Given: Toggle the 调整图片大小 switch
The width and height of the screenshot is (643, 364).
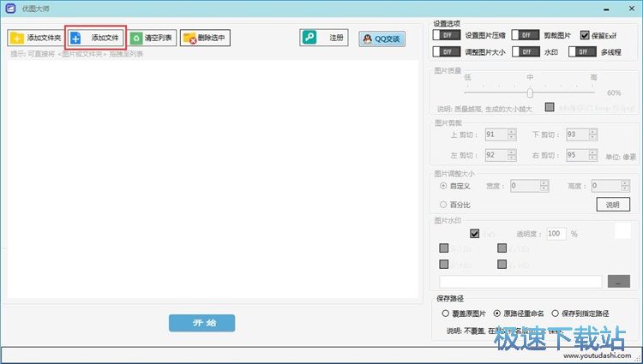Looking at the screenshot, I should tap(447, 52).
